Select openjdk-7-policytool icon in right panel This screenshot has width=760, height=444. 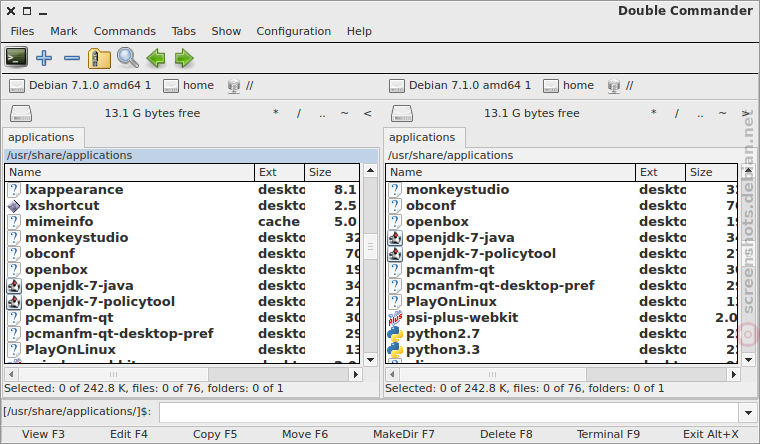(x=395, y=254)
